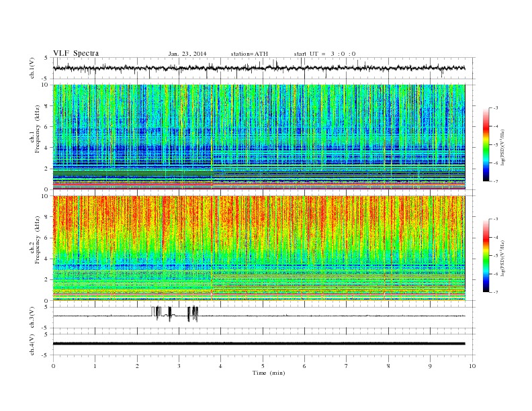Click the "VLF Spectra" title text

[x=76, y=53]
